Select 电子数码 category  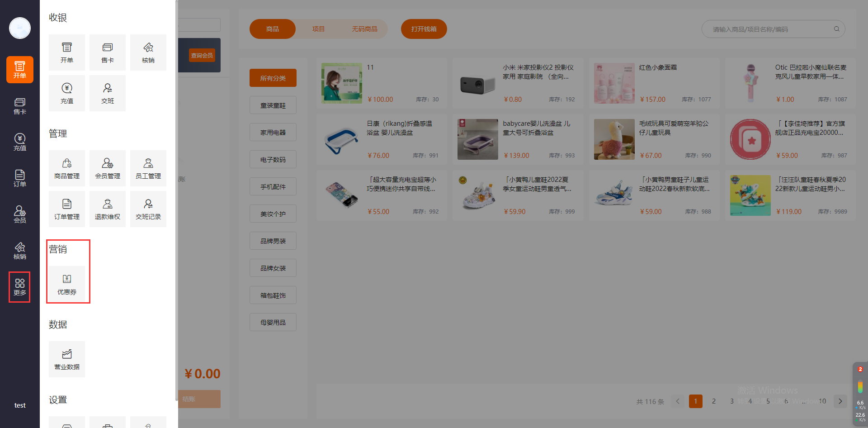coord(273,159)
